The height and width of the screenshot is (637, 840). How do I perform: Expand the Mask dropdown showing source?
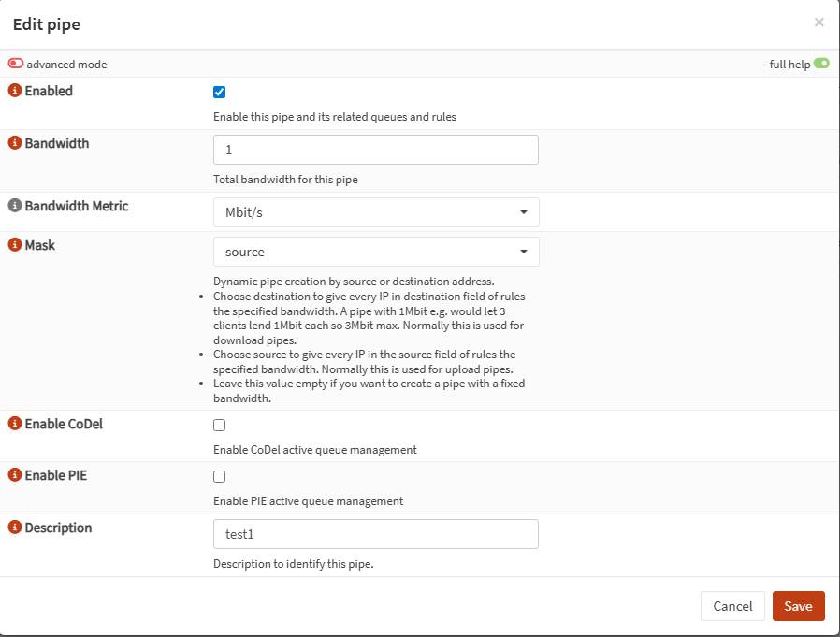[376, 252]
